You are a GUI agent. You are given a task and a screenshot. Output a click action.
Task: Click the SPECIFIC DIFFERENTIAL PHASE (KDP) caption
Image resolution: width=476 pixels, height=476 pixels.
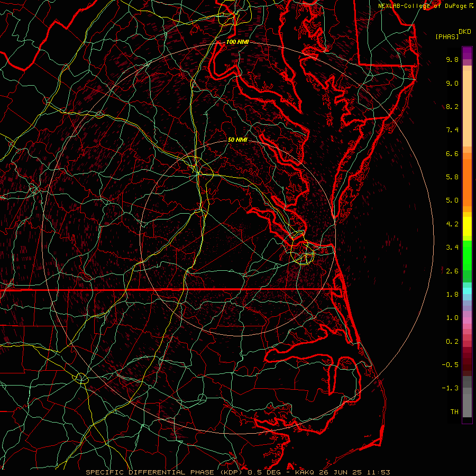pyautogui.click(x=165, y=472)
